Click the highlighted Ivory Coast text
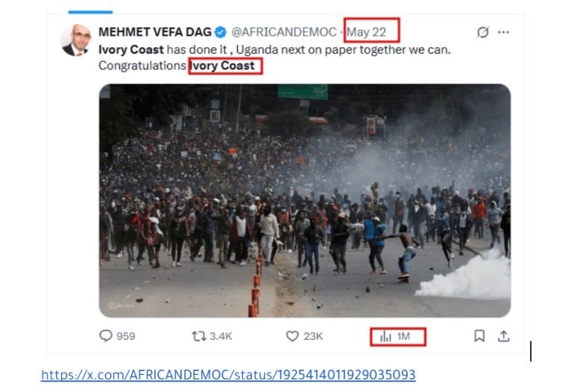Screen dimensions: 574x392 click(x=222, y=66)
